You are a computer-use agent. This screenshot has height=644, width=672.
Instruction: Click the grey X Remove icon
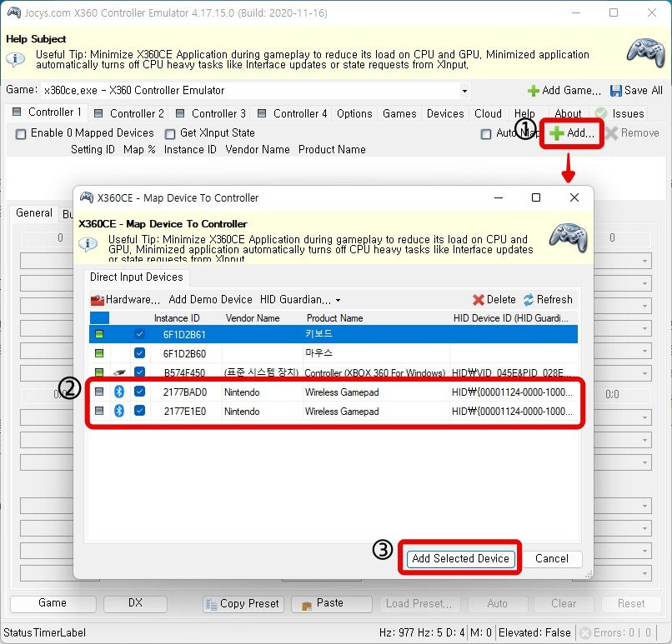tap(612, 133)
